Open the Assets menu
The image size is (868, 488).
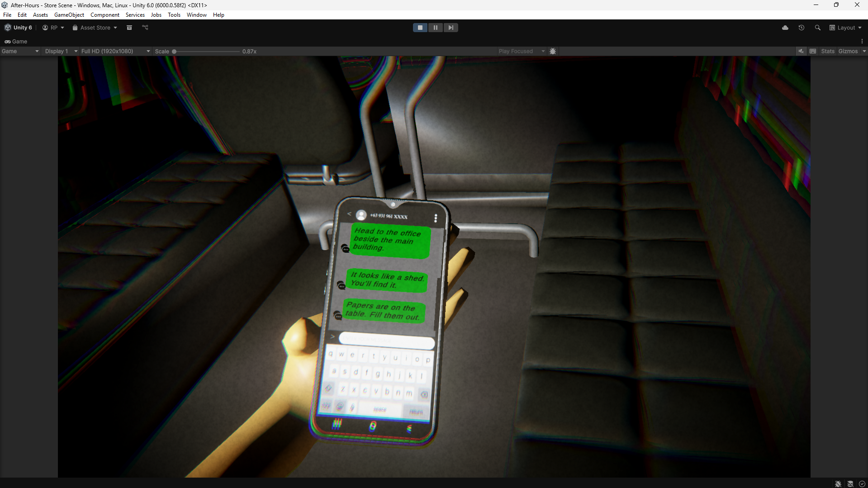(x=40, y=15)
